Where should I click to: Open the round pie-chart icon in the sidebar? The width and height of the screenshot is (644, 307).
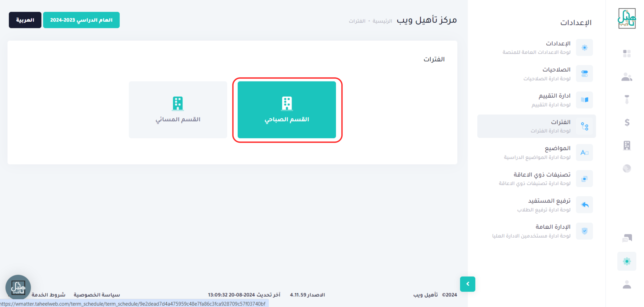coord(627,168)
